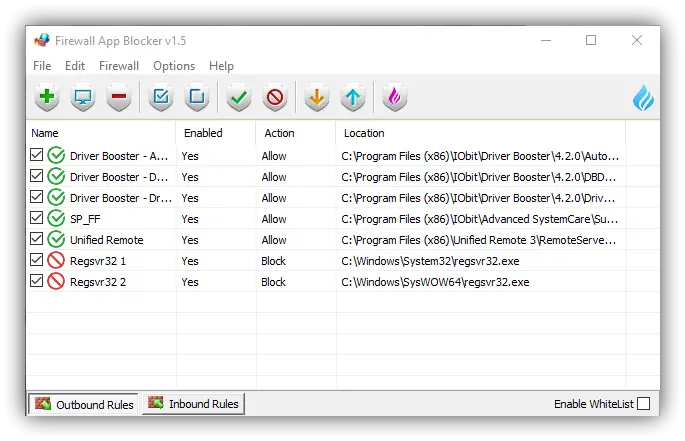The height and width of the screenshot is (441, 685).
Task: Click Block action cell of Regsvr32 2
Action: pos(273,282)
